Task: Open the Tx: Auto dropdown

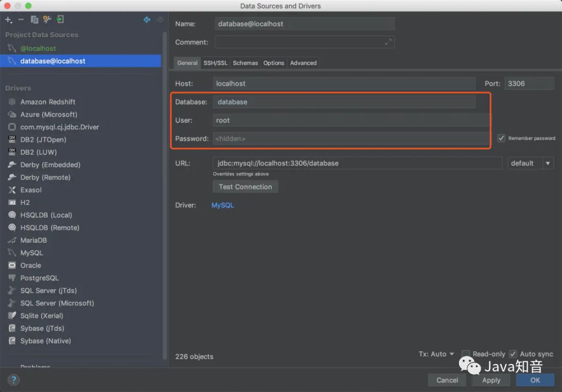Action: 436,354
